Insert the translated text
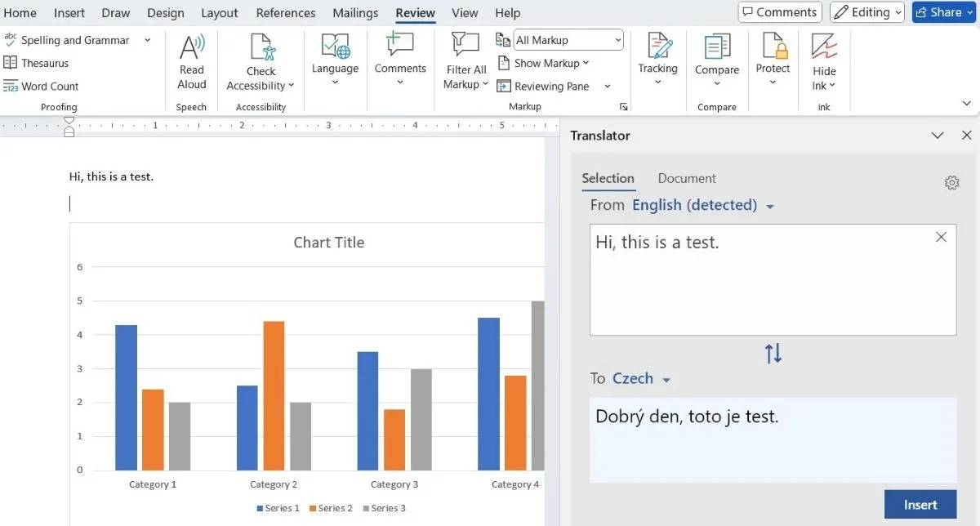Screen dimensions: 980x526 pos(920,505)
